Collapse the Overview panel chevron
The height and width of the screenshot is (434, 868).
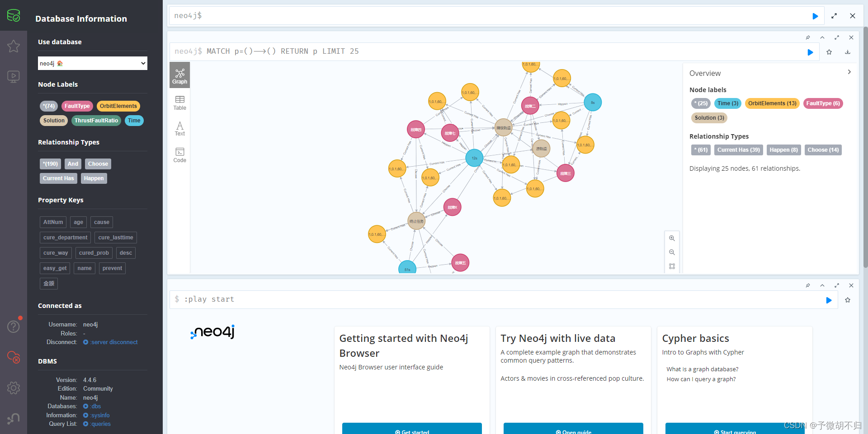[x=849, y=72]
